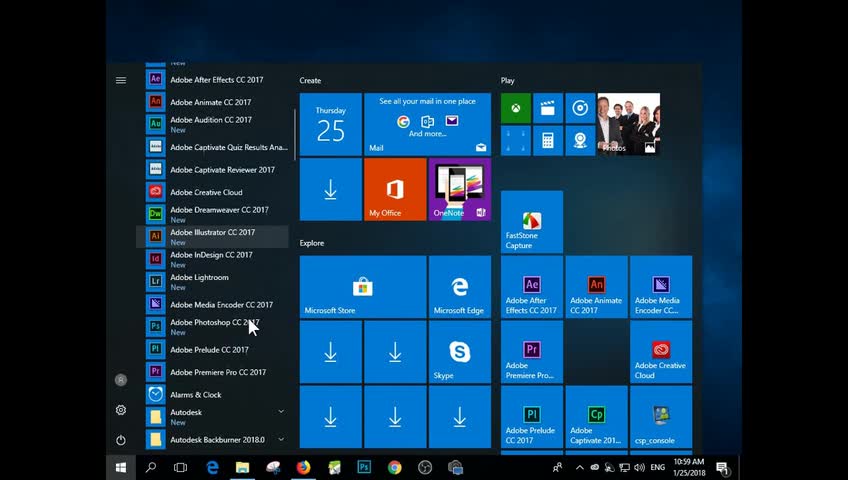The width and height of the screenshot is (848, 480).
Task: Open File Explorer on the taskbar
Action: pyautogui.click(x=242, y=468)
